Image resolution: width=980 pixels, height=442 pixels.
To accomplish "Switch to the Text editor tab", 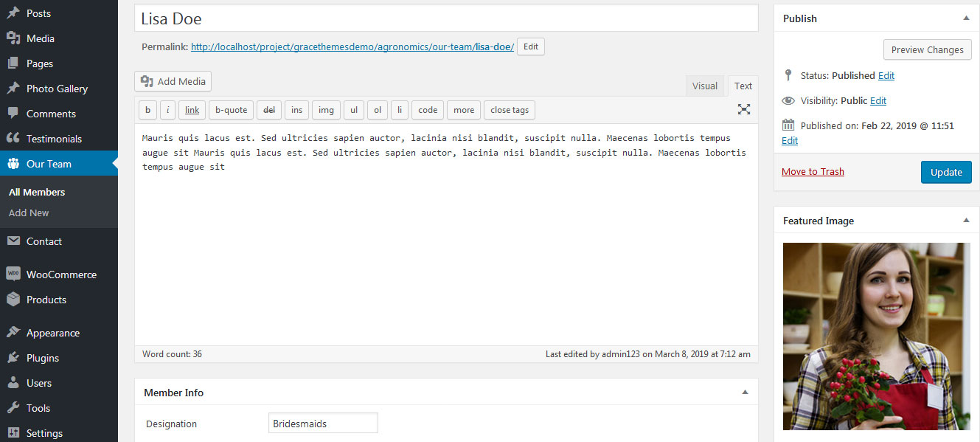I will click(x=743, y=86).
